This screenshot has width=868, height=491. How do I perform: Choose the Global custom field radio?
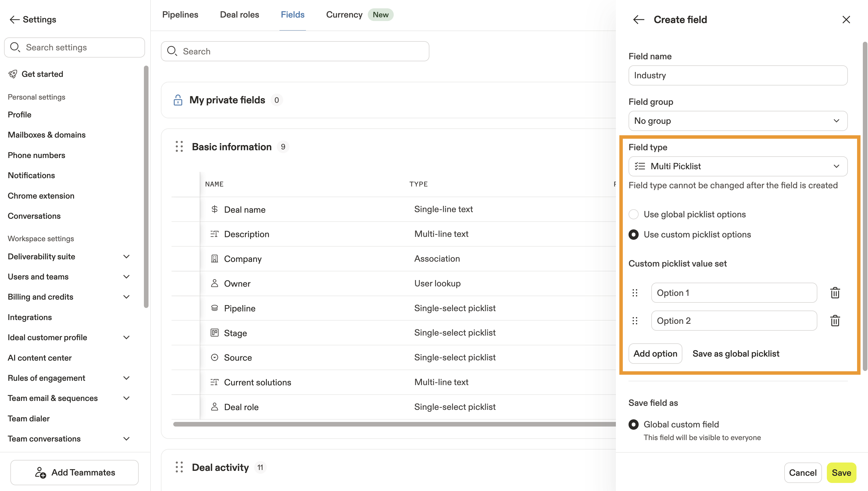(633, 425)
